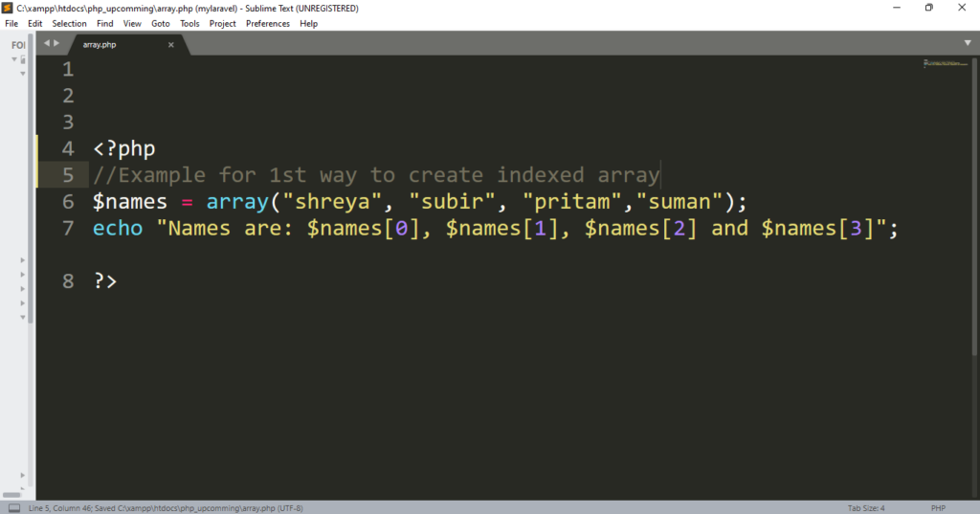Open the Preferences menu
Viewport: 980px width, 514px height.
pyautogui.click(x=268, y=23)
